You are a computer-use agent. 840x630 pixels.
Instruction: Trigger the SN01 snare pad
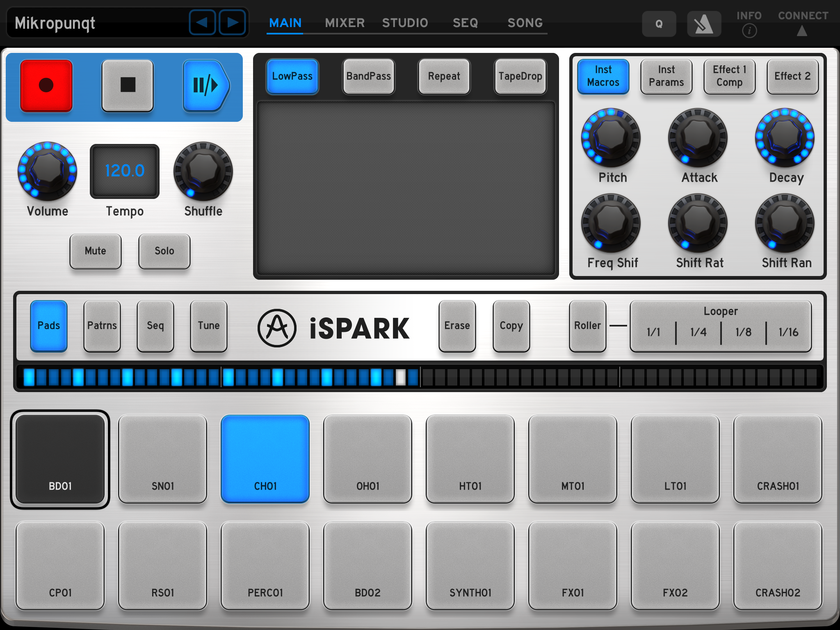[163, 459]
